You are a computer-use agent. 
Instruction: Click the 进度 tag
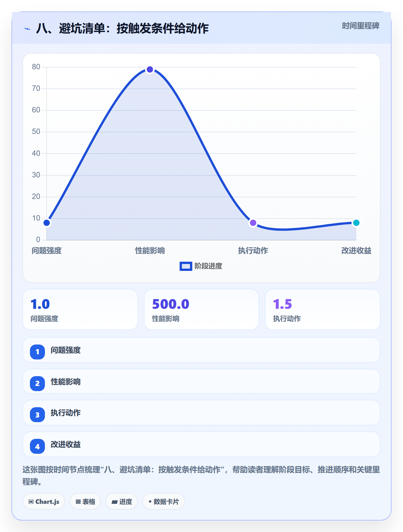click(121, 502)
